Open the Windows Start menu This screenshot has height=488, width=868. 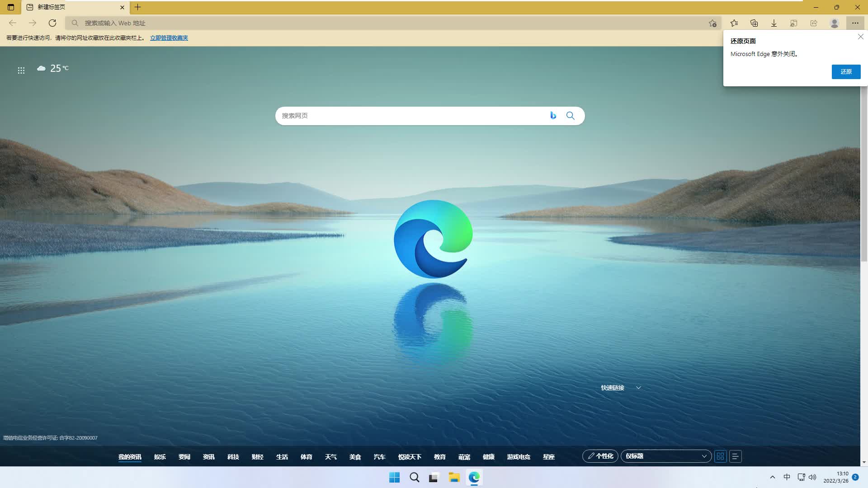394,478
